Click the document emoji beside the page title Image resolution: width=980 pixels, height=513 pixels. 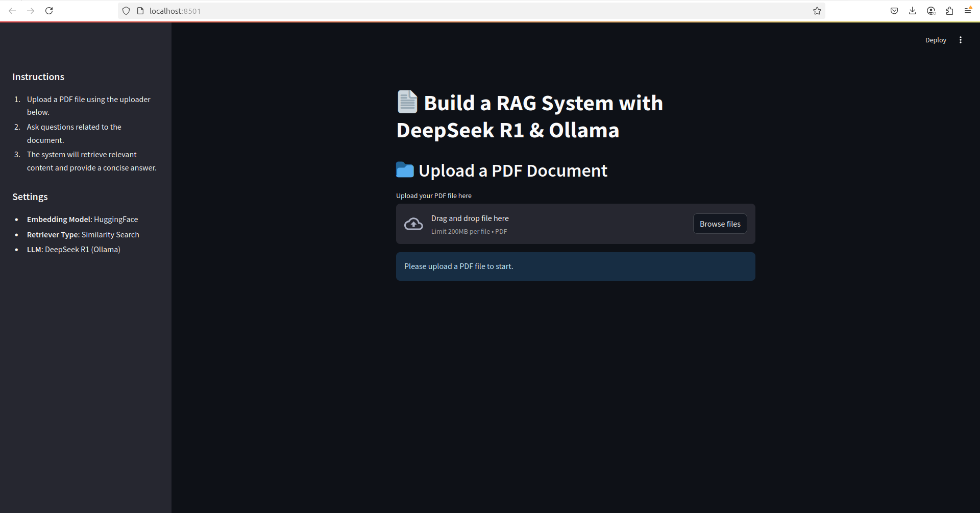pos(407,102)
